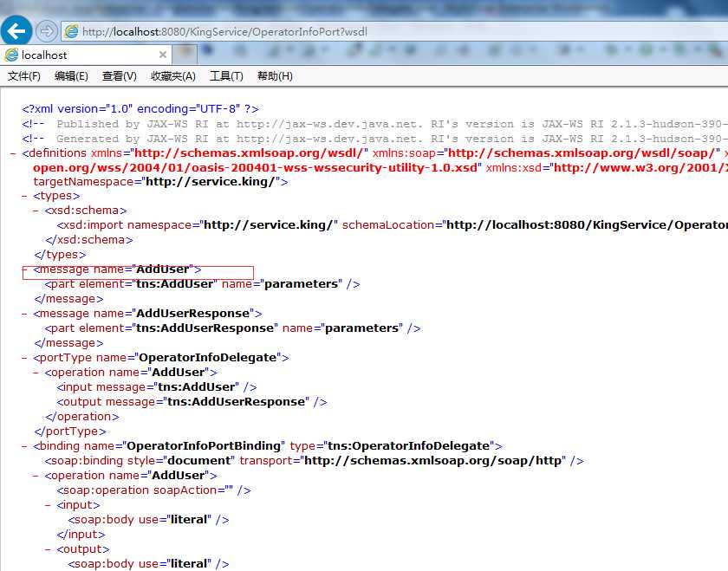Click part element="tns:AddUserResponse" line

click(x=232, y=328)
